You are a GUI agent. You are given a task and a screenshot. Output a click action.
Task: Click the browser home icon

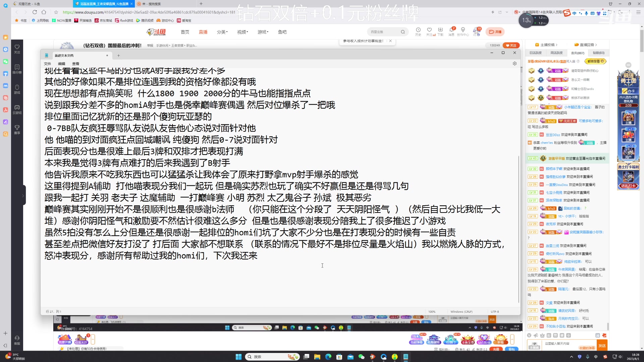pyautogui.click(x=44, y=12)
